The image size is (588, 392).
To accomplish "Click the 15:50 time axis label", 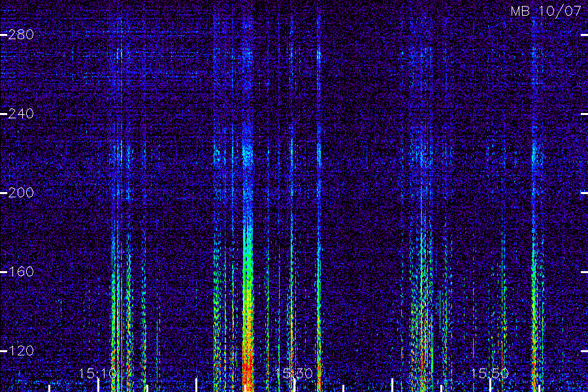I will pyautogui.click(x=490, y=374).
